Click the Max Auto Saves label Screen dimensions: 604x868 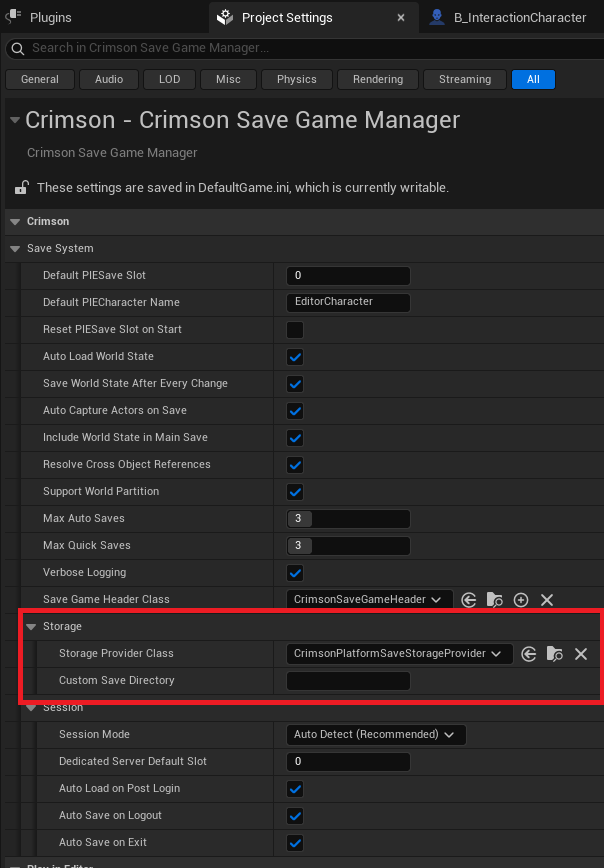[x=84, y=519]
